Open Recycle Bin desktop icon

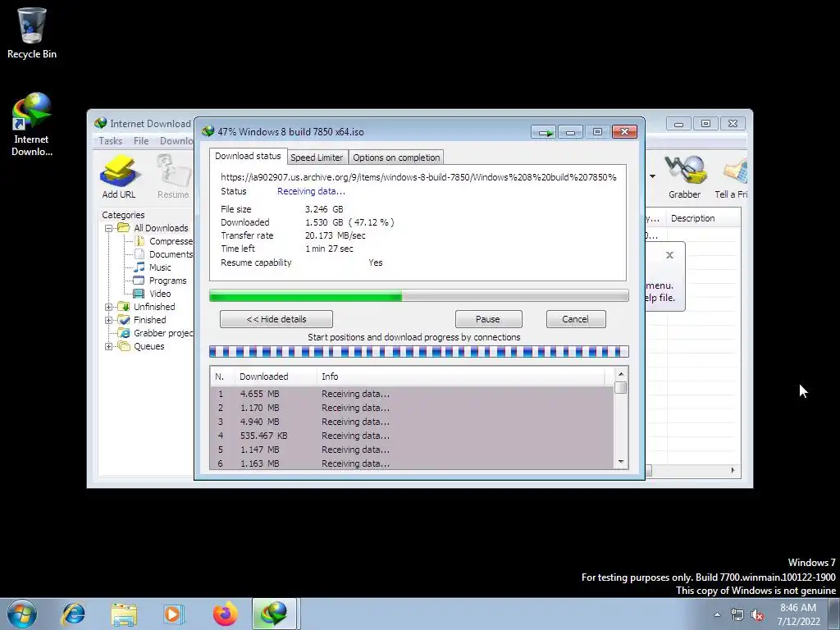[x=32, y=33]
